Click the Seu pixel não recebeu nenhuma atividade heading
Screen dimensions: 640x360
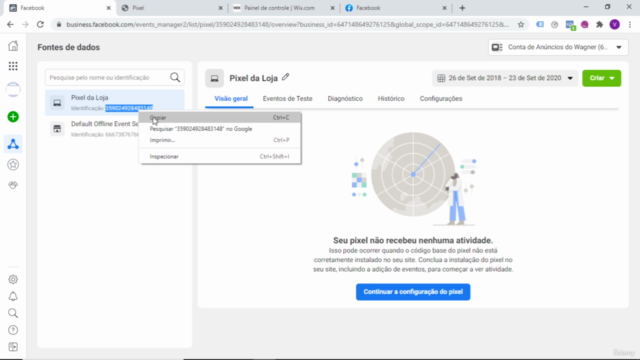pos(413,240)
